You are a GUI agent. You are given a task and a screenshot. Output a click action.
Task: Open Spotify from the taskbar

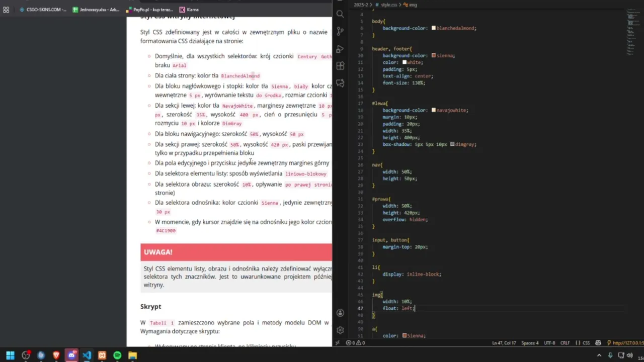(x=117, y=355)
